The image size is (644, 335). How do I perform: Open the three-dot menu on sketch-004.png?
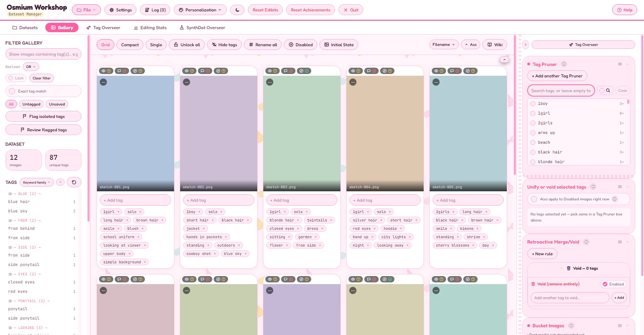pos(353,82)
